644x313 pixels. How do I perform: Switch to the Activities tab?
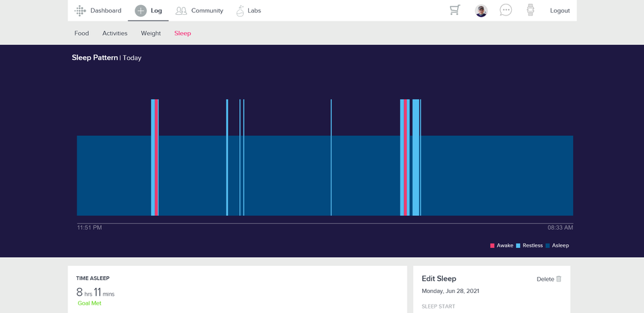(115, 33)
